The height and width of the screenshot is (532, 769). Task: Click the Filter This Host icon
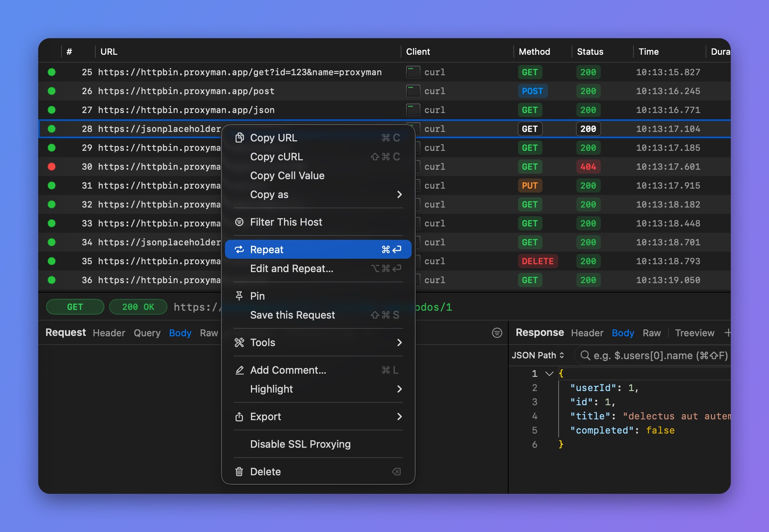(239, 222)
